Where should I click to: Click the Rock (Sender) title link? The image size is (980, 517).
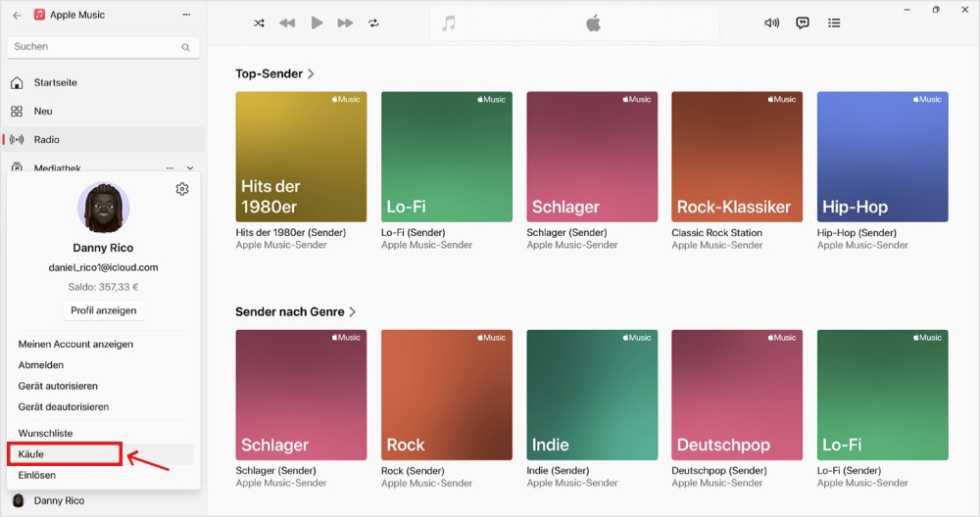[x=413, y=471]
